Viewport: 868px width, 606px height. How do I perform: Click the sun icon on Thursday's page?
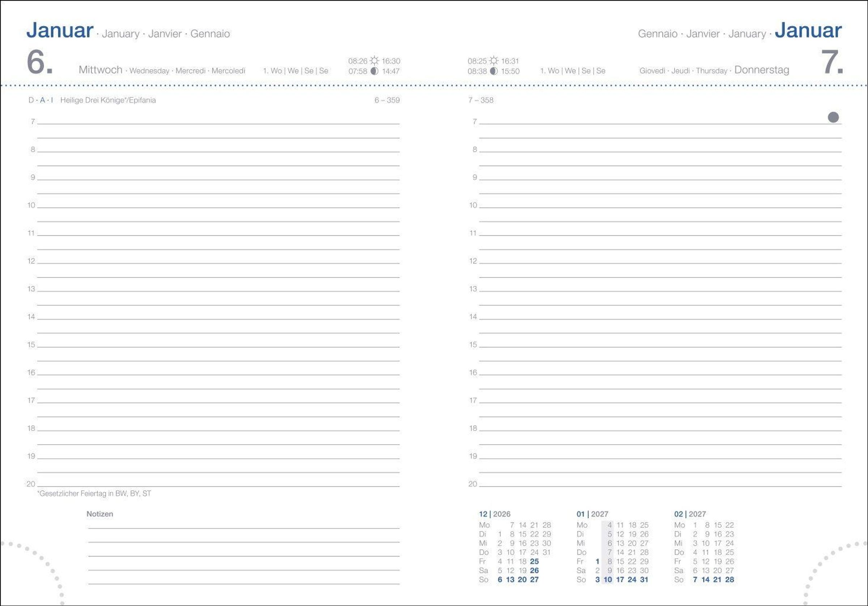pos(494,60)
